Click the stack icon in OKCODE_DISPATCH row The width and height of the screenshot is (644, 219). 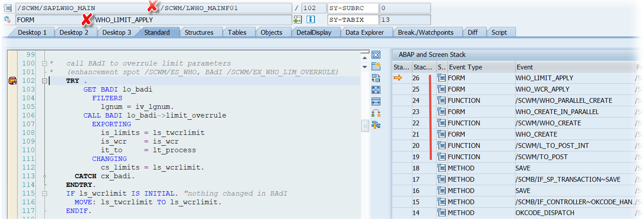point(441,213)
